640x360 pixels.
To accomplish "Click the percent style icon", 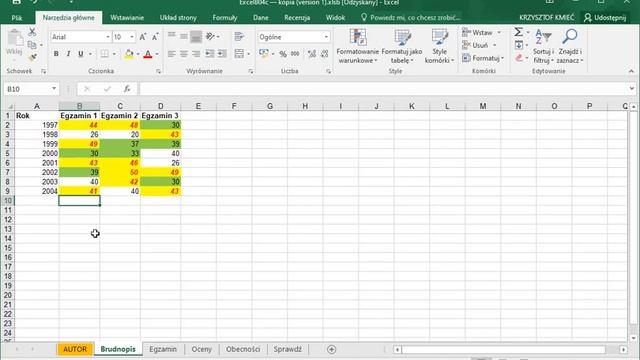I will pos(283,54).
